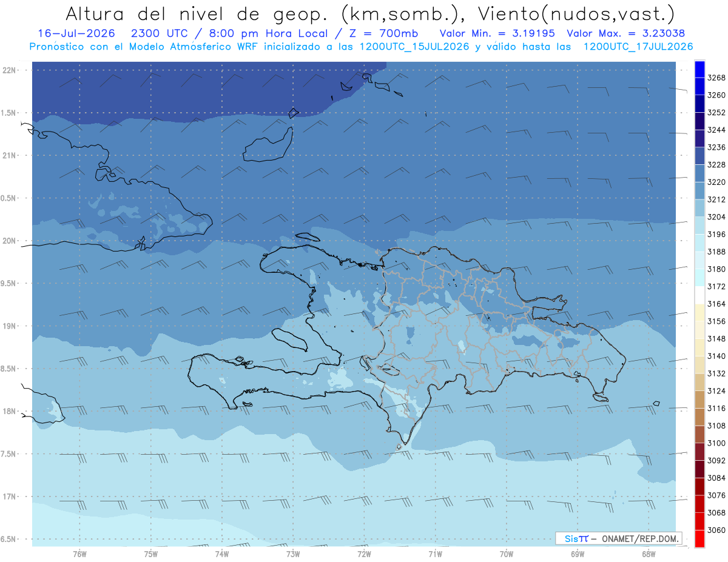Click the legend value '3244'

point(716,130)
